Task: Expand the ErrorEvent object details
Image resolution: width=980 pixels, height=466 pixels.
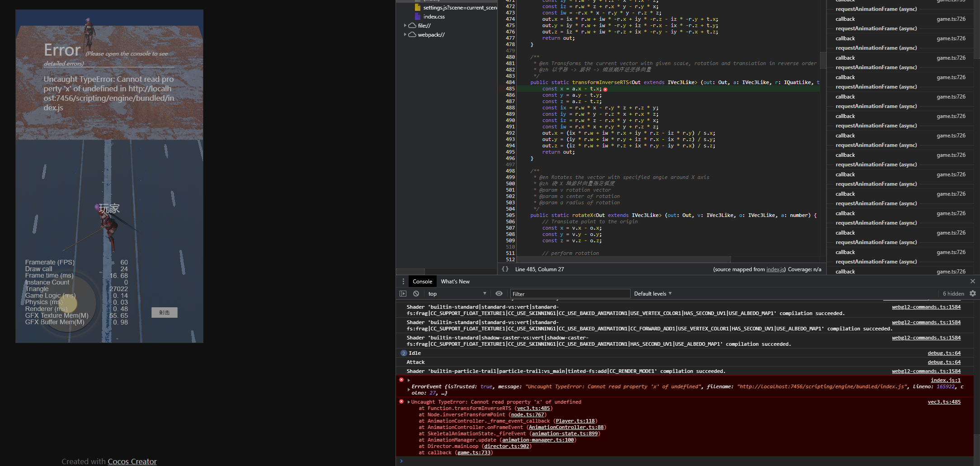Action: (x=409, y=390)
